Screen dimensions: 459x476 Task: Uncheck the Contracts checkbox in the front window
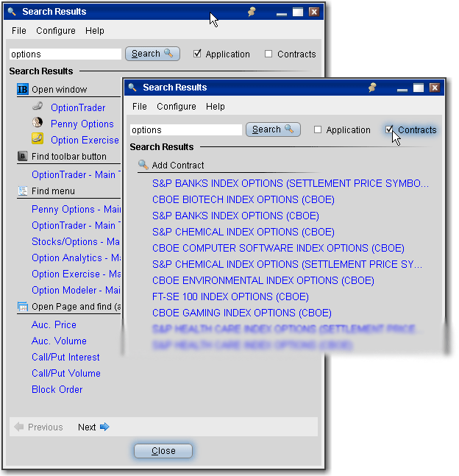[390, 130]
